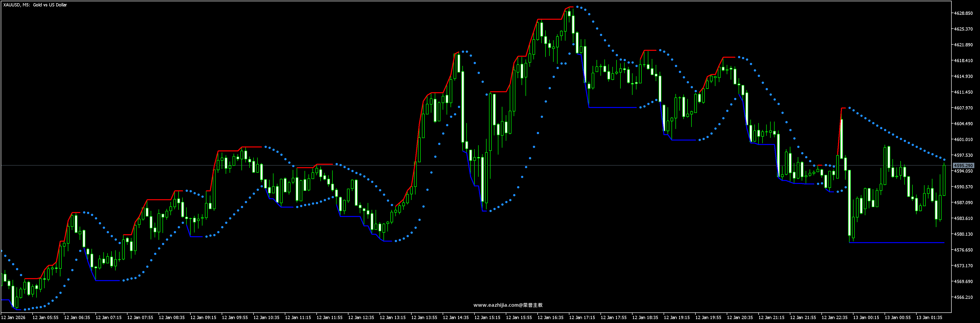The image size is (980, 323).
Task: Click time axis label 12 Jan 08:35
Action: (x=172, y=318)
